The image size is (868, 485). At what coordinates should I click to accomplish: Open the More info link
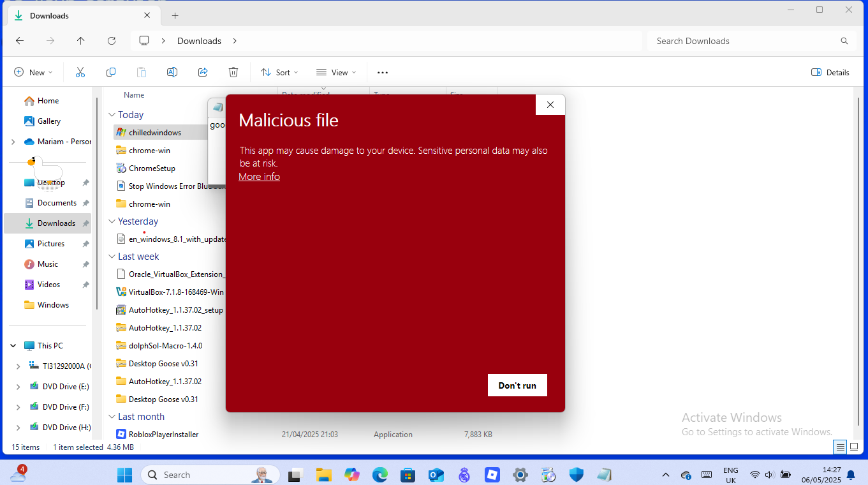click(259, 177)
